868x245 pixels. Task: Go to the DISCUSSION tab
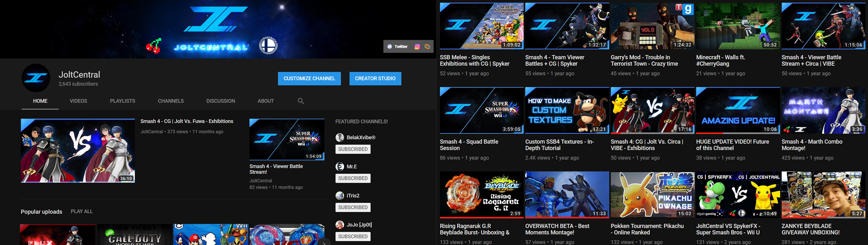221,101
